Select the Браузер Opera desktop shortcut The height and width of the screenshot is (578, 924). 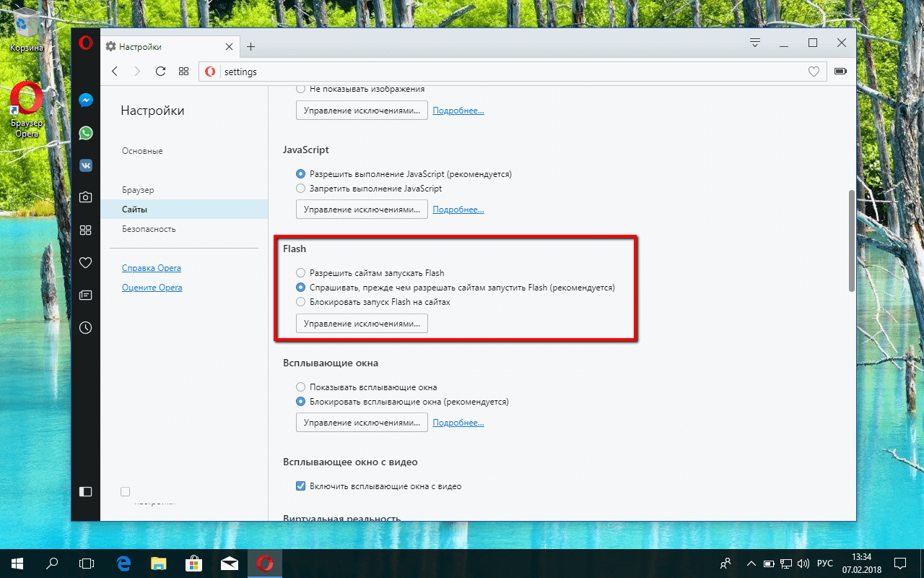coord(27,109)
